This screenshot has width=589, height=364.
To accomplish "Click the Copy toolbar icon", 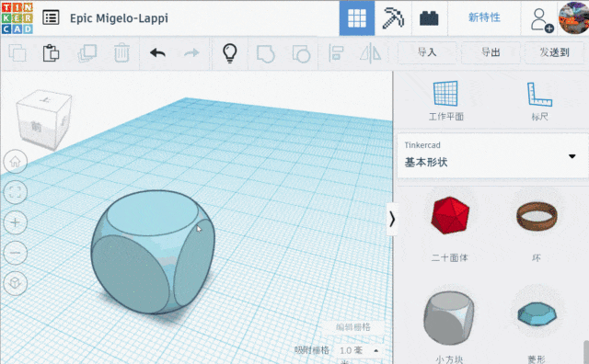I will 17,53.
